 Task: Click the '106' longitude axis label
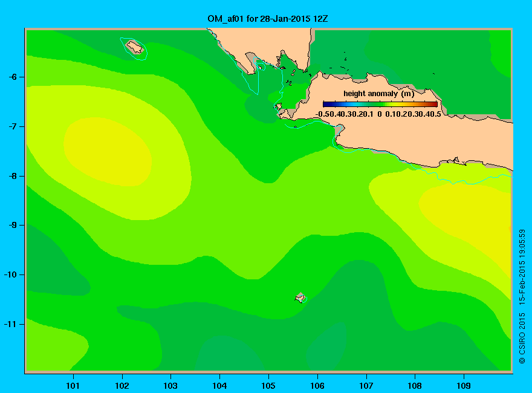click(317, 386)
